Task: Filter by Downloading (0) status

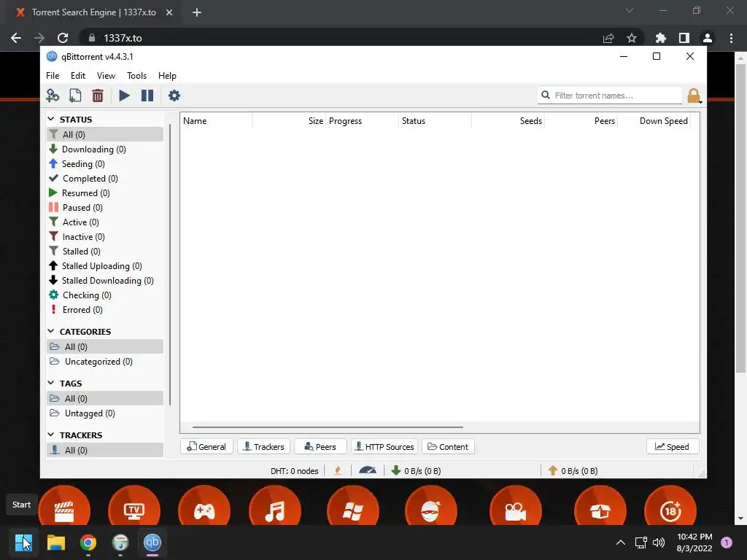Action: pyautogui.click(x=105, y=149)
